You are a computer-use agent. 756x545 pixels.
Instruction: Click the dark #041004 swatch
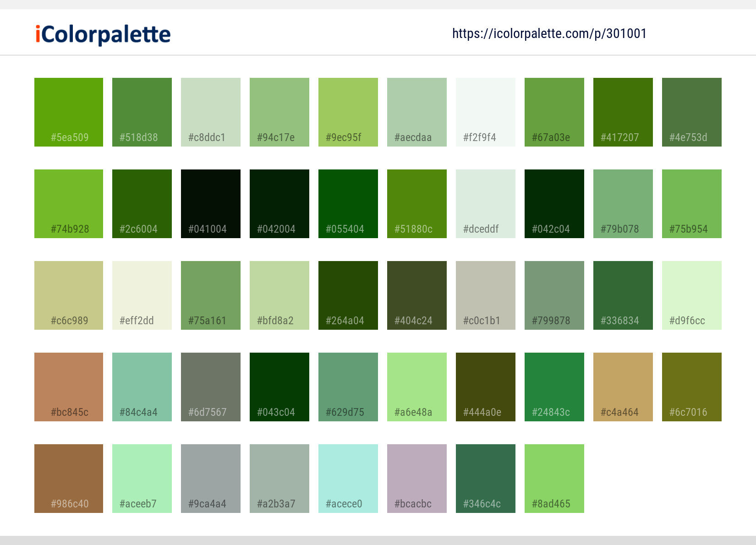[x=210, y=203]
